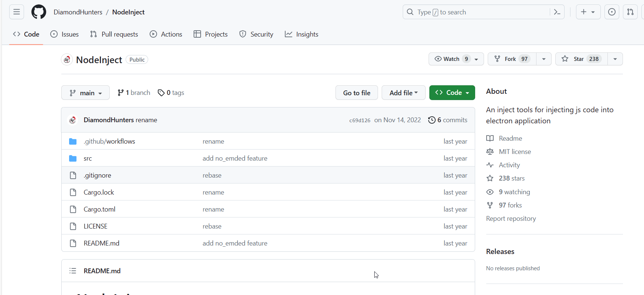Expand the main branch selector
644x295 pixels.
click(x=85, y=93)
